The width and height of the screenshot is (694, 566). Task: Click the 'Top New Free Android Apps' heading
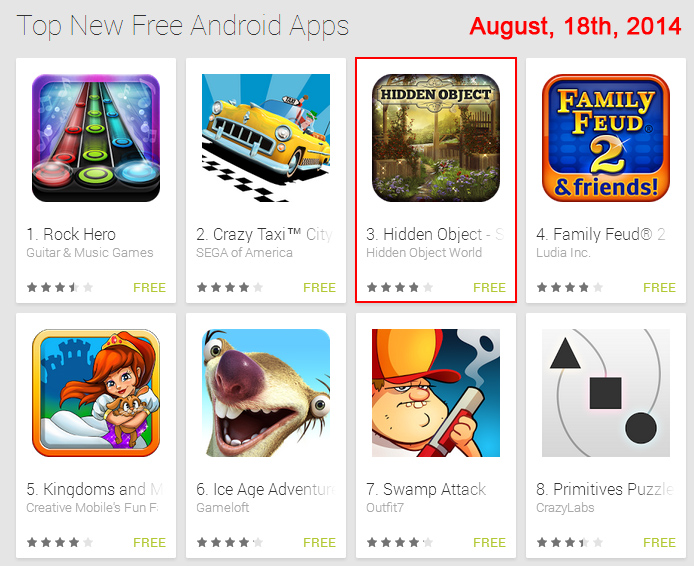[183, 26]
